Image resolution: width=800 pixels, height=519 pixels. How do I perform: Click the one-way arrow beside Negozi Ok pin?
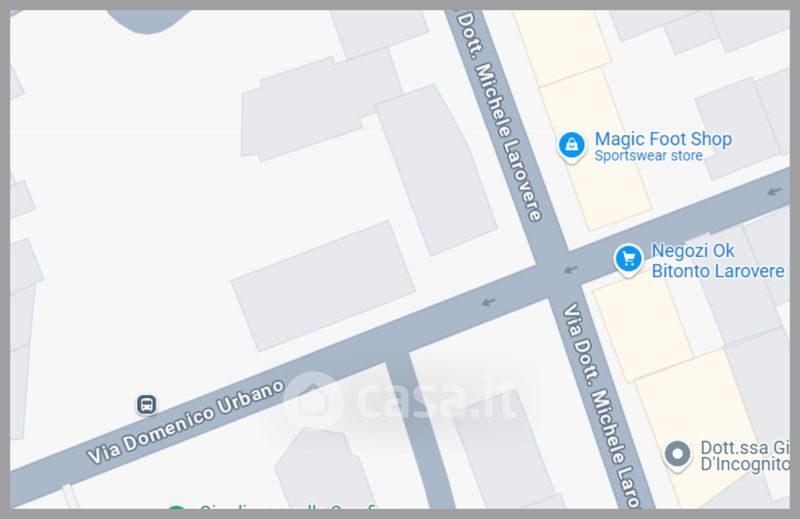(570, 269)
